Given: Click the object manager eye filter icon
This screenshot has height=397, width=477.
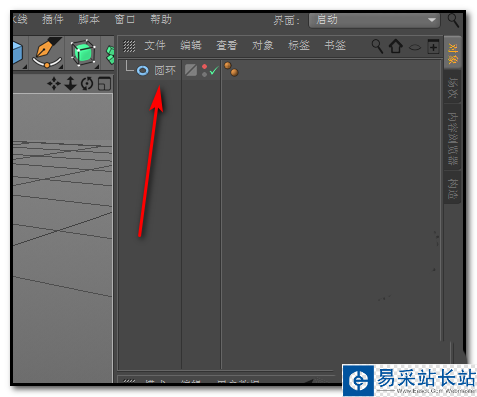Looking at the screenshot, I should (x=415, y=47).
